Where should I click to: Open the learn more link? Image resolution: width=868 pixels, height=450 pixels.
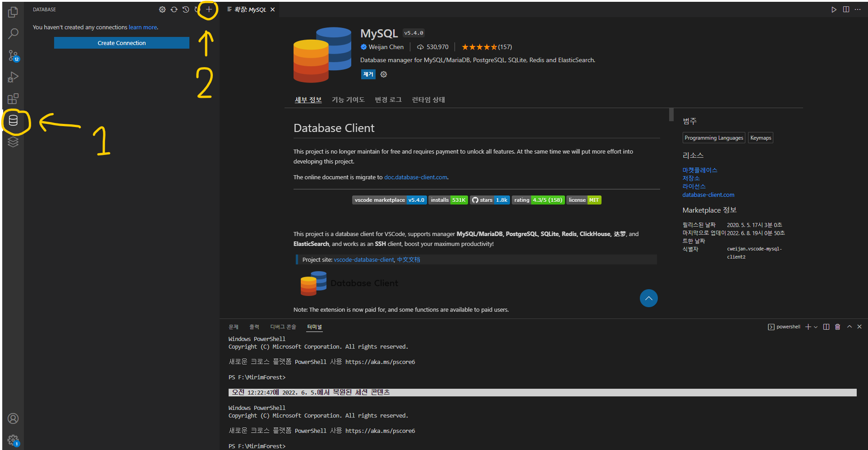143,27
